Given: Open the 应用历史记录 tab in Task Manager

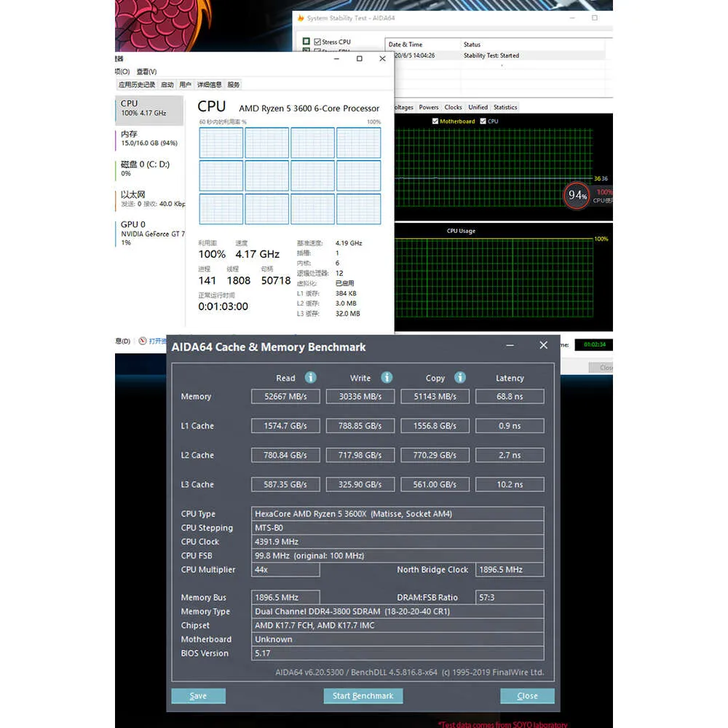Looking at the screenshot, I should pyautogui.click(x=137, y=84).
